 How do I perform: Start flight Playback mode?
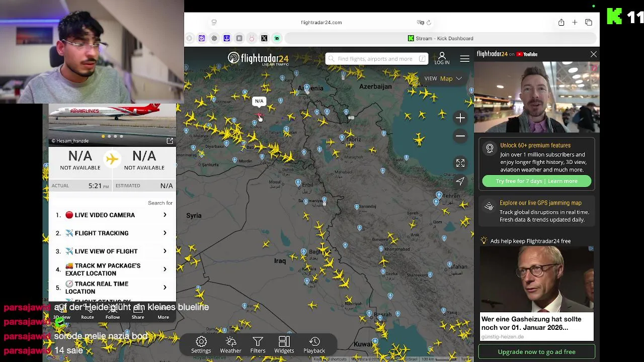314,345
